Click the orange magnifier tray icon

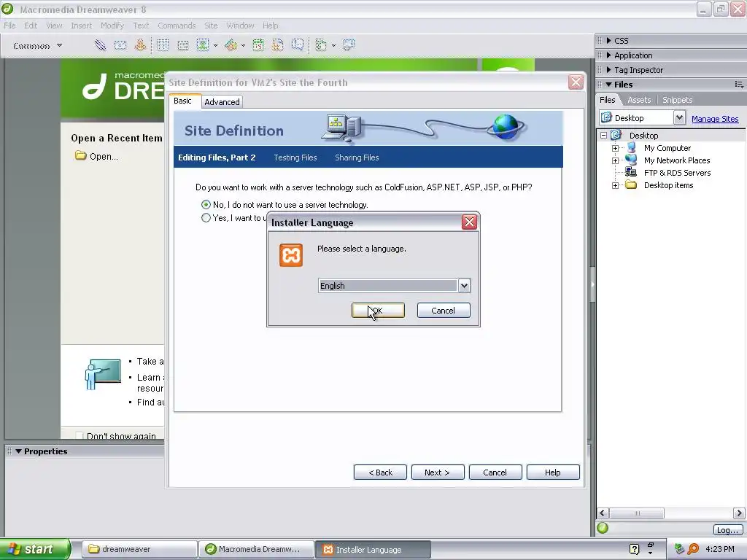(693, 549)
